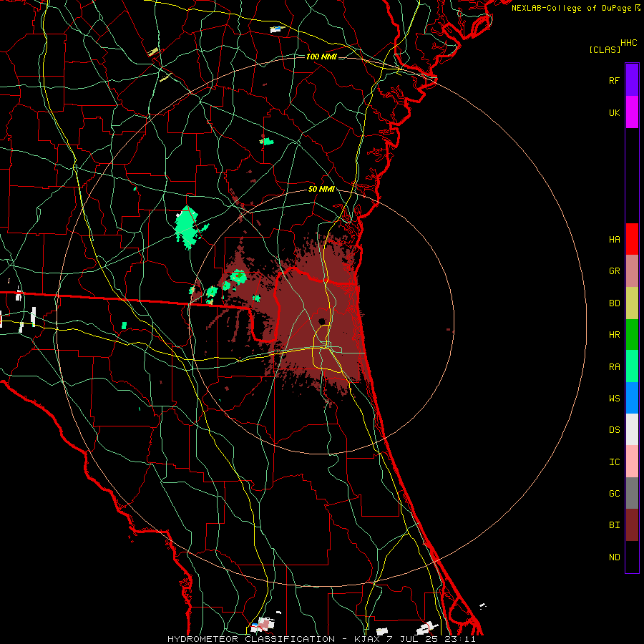
Task: Click the HA red legend swatch
Action: click(x=632, y=239)
